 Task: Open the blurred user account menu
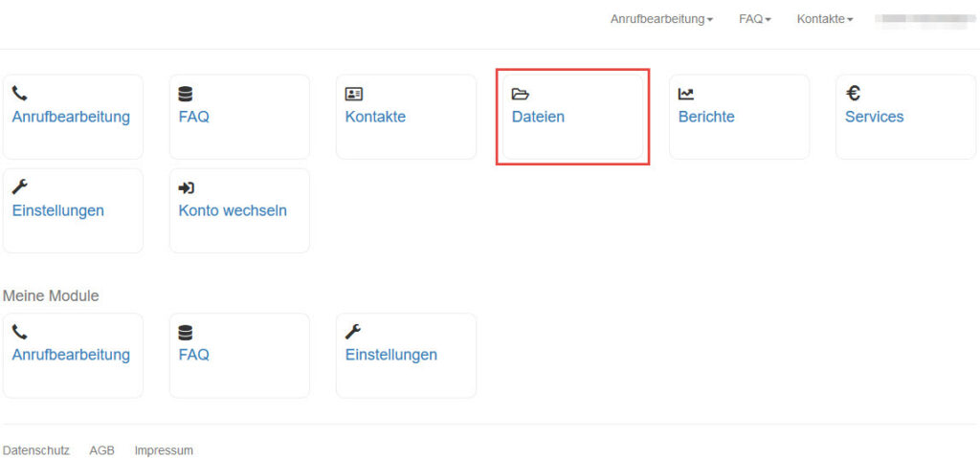coord(925,19)
